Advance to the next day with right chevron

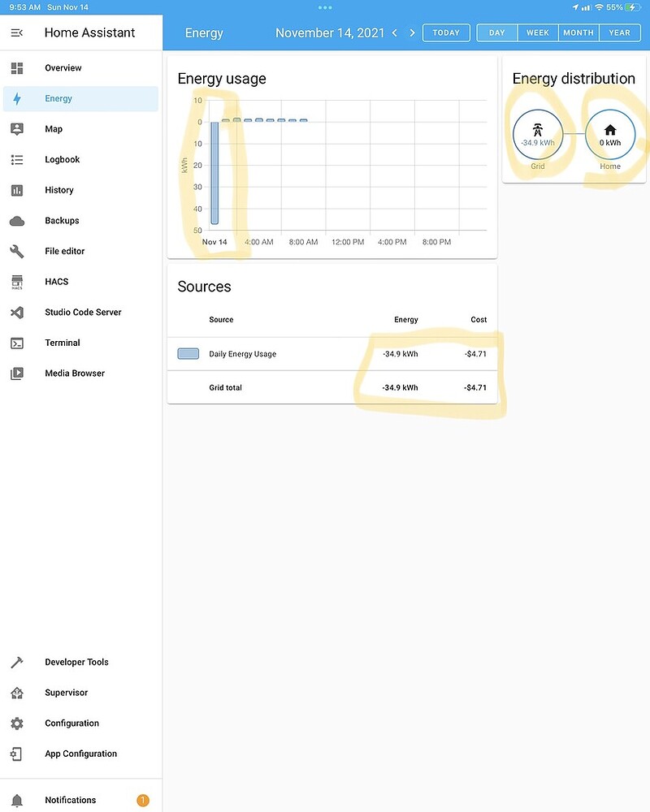(413, 32)
